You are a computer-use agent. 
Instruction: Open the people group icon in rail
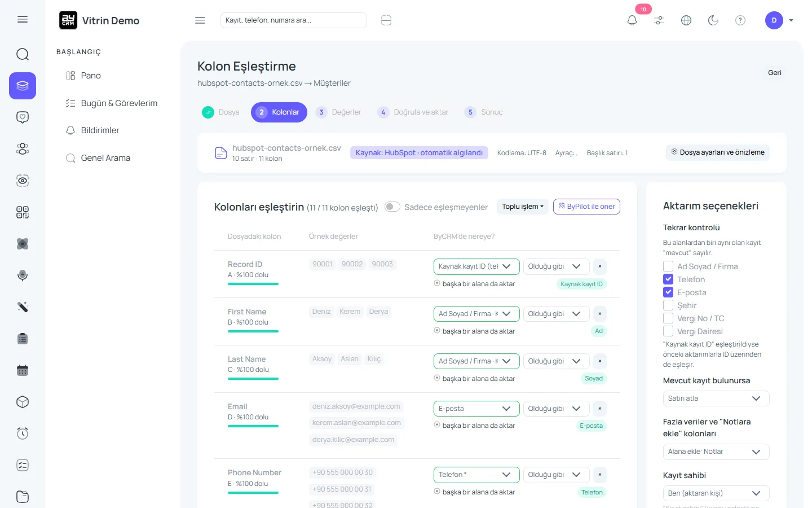coord(23,149)
